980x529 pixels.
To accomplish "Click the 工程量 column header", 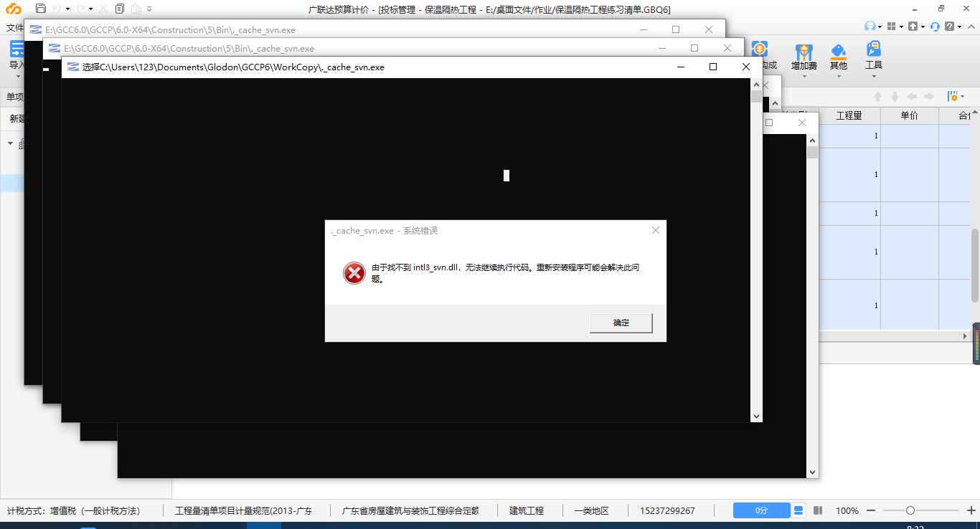I will pos(849,115).
